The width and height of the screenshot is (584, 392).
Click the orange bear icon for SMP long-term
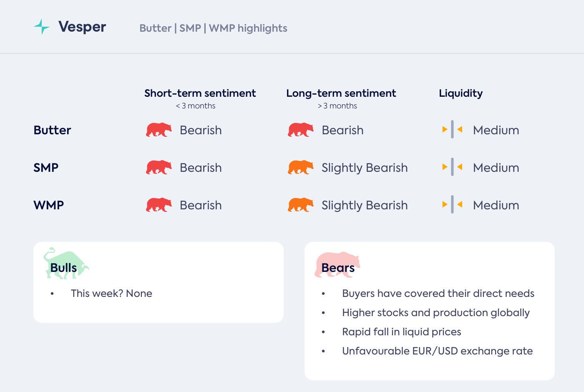point(300,167)
